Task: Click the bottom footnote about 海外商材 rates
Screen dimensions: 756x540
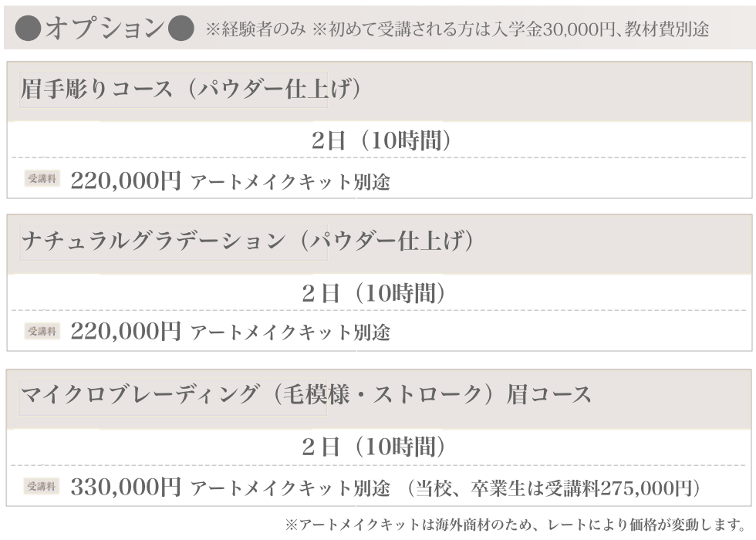Action: pos(518,525)
